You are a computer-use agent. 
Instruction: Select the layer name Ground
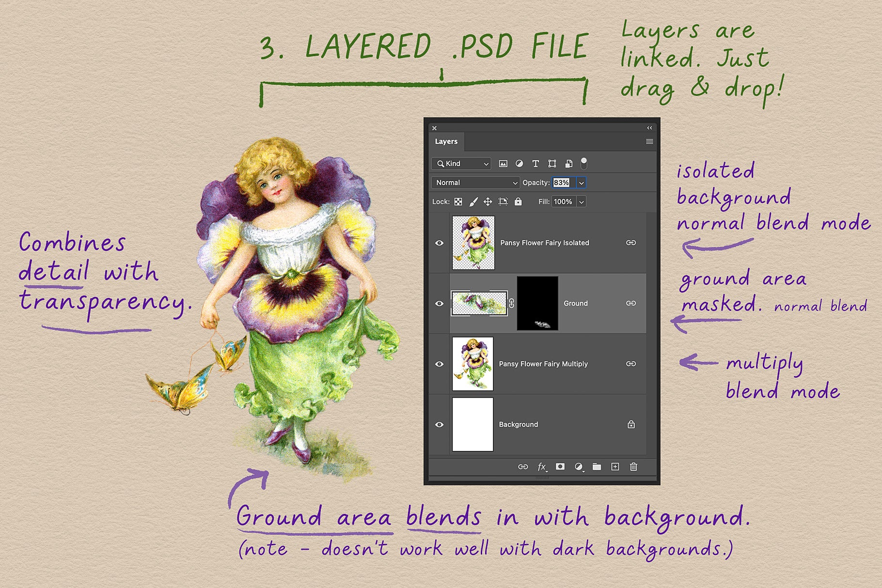point(576,303)
